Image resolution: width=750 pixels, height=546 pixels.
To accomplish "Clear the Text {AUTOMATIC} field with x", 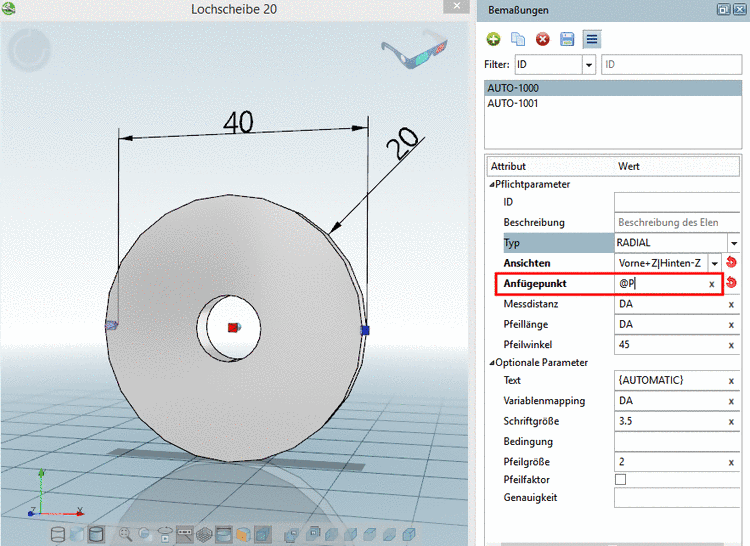I will (x=731, y=381).
